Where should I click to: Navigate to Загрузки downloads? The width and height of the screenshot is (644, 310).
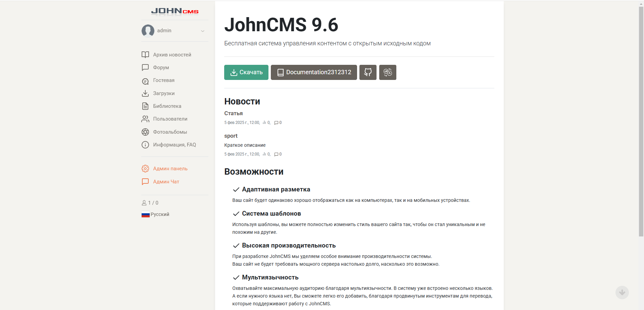click(x=163, y=93)
